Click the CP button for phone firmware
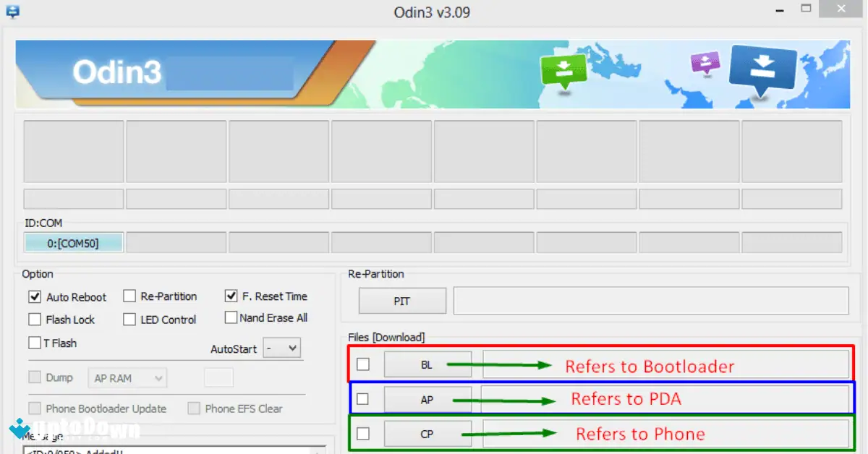 pyautogui.click(x=427, y=434)
